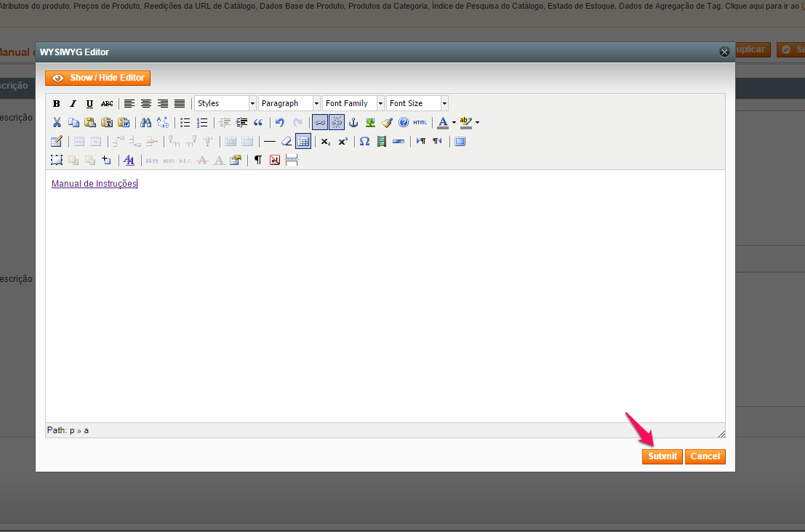
Task: Paste as plain text icon
Action: pyautogui.click(x=107, y=122)
